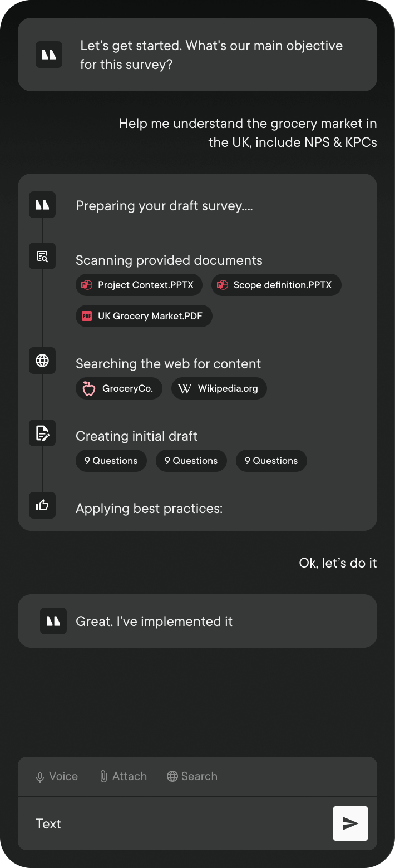Click the draft creation step icon

point(42,433)
